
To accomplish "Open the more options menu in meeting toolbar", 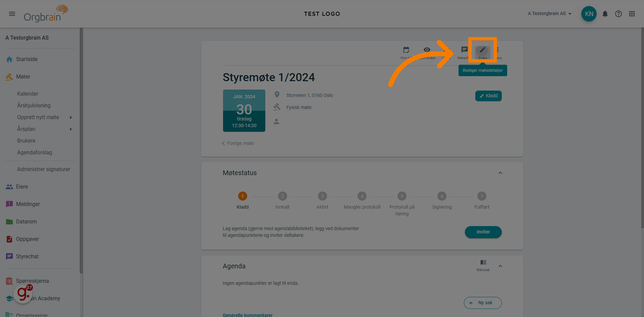I will pyautogui.click(x=498, y=50).
